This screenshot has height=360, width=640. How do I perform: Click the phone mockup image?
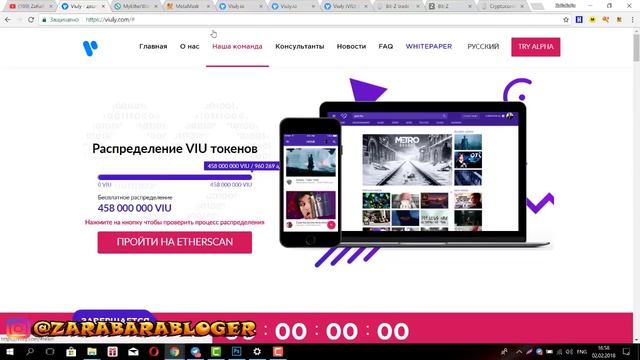coord(310,182)
